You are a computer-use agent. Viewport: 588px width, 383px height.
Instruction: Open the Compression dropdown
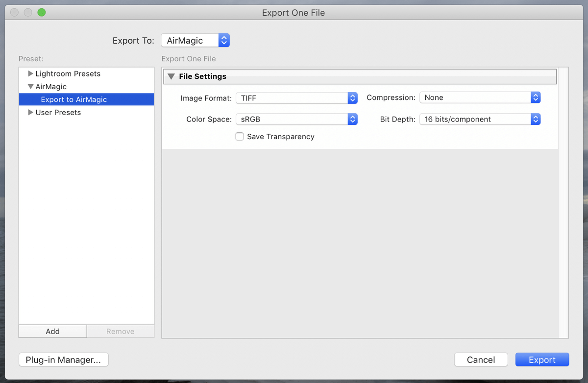tap(480, 98)
